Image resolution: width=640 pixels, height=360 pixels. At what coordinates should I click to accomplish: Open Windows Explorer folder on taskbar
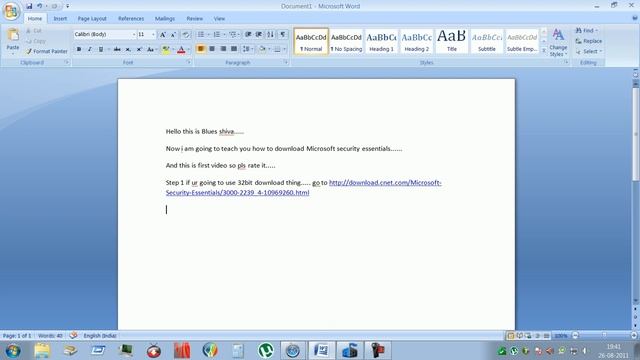coord(42,351)
